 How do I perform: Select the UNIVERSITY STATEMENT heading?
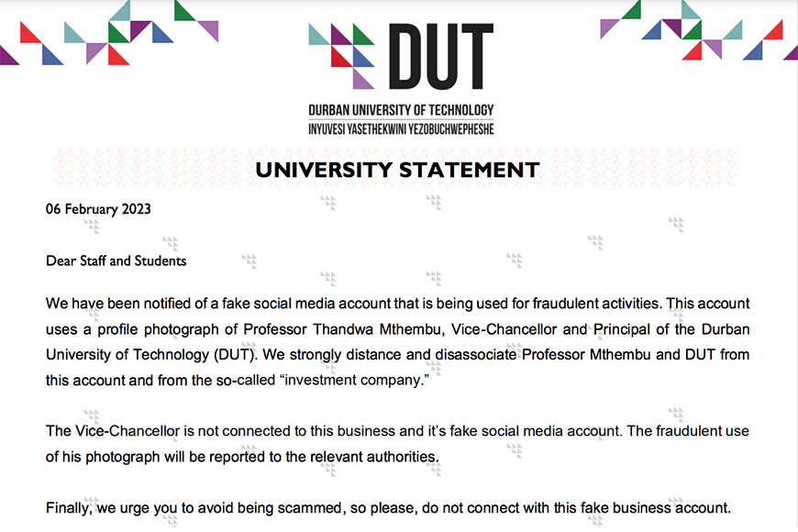[397, 170]
